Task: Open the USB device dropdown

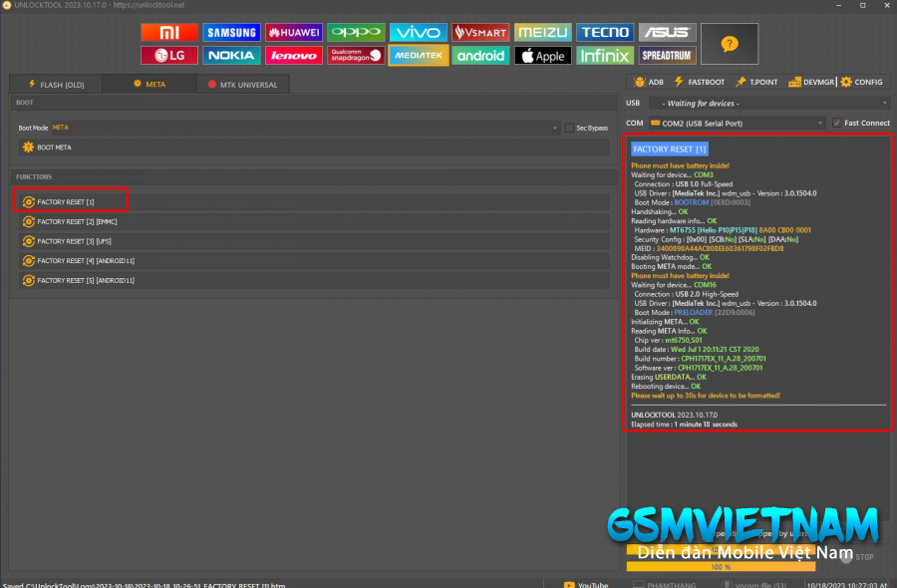Action: (770, 104)
